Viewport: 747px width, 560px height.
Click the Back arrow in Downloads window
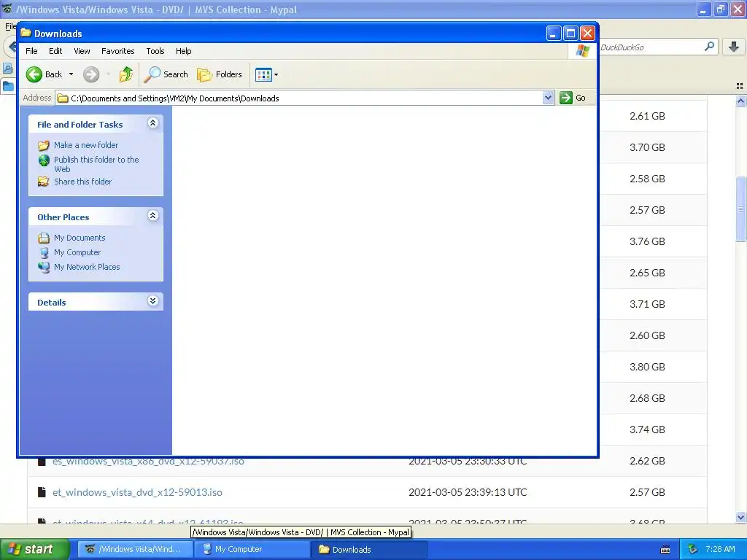click(34, 74)
